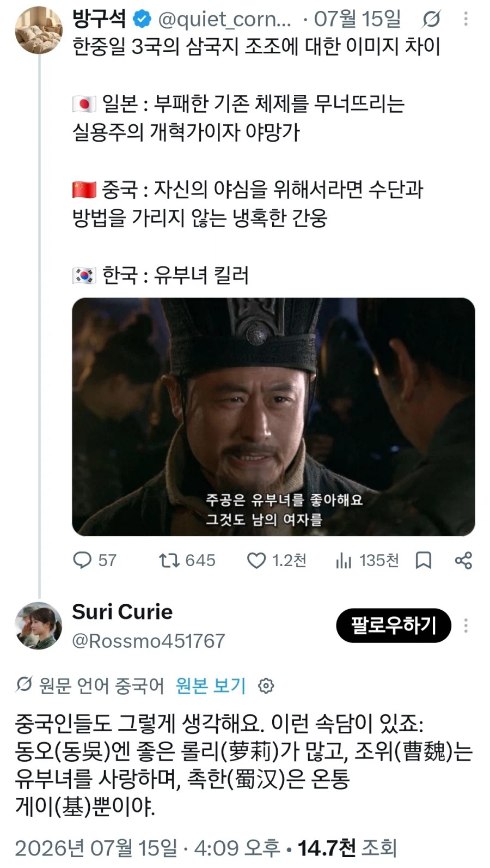Viewport: 490px width, 868px height.
Task: Tap the 14.7천 조회 view count
Action: (x=347, y=848)
